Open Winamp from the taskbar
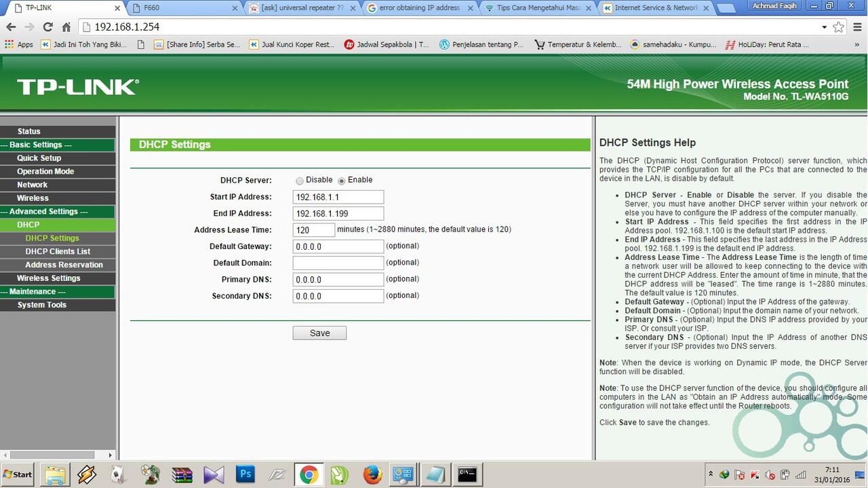 click(87, 474)
